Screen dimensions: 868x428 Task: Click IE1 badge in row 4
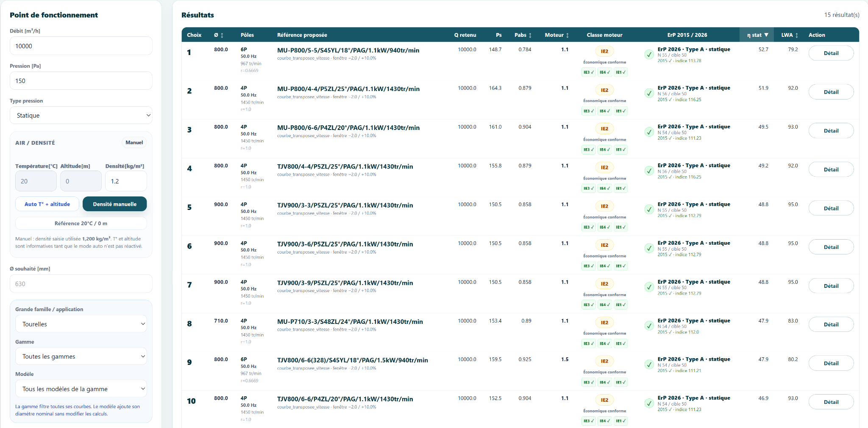point(620,188)
